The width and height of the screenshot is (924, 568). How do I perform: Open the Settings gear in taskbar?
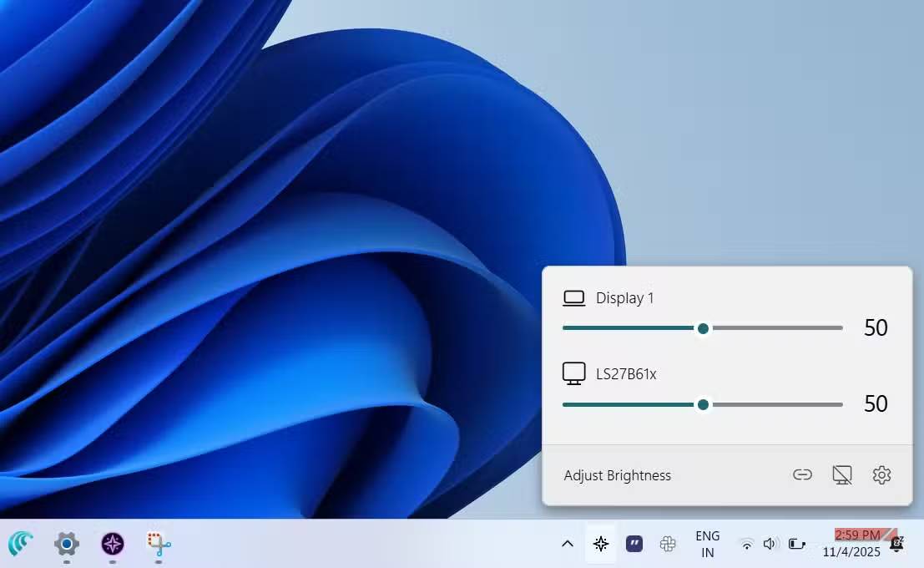tap(66, 545)
